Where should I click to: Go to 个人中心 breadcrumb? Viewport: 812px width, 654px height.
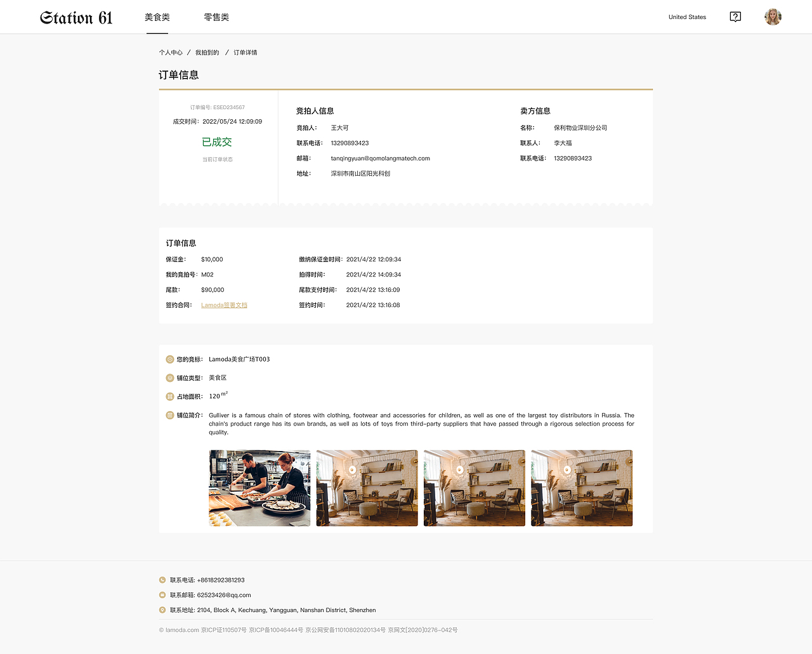click(x=171, y=53)
